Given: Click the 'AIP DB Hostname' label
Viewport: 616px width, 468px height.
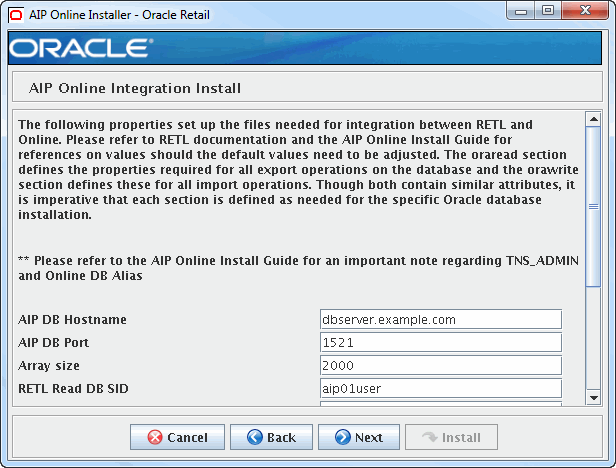Looking at the screenshot, I should (72, 320).
